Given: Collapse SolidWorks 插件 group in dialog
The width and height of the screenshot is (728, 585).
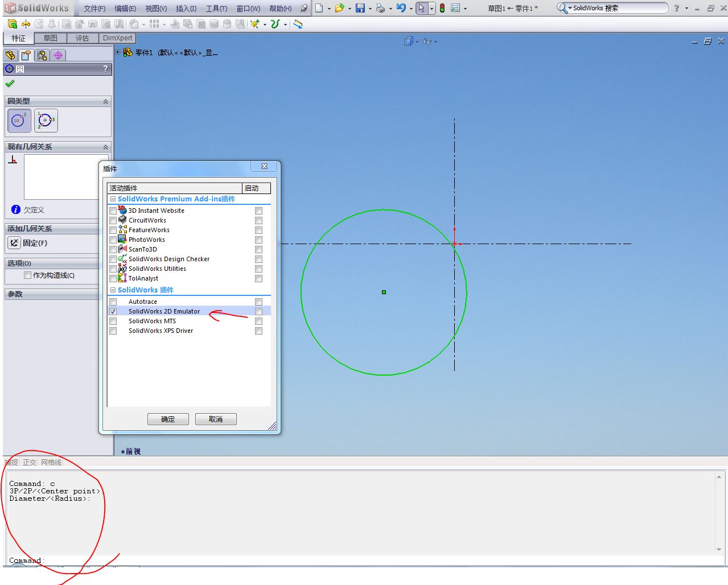Looking at the screenshot, I should tap(113, 290).
